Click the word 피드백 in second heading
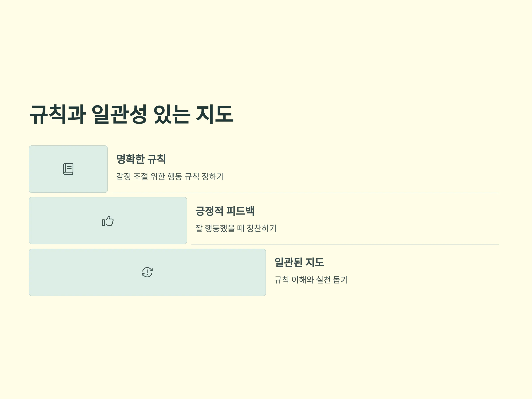The width and height of the screenshot is (532, 399). point(240,211)
